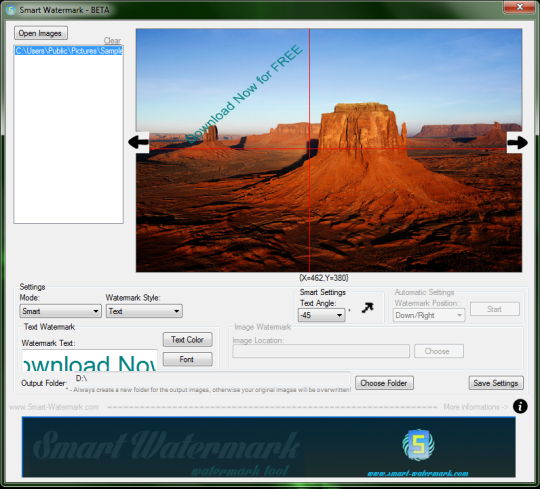Open the Watermark Position dropdown showing Down/Right
This screenshot has height=489, width=540.
(429, 315)
